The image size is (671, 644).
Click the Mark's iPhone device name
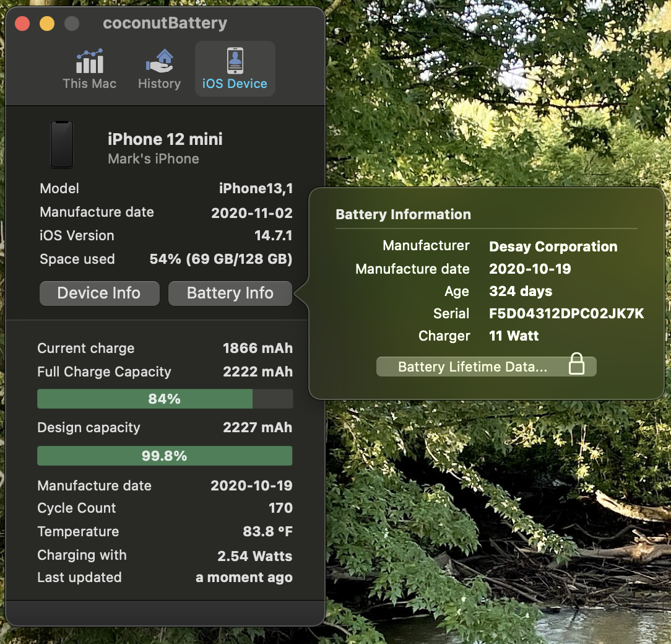point(154,159)
